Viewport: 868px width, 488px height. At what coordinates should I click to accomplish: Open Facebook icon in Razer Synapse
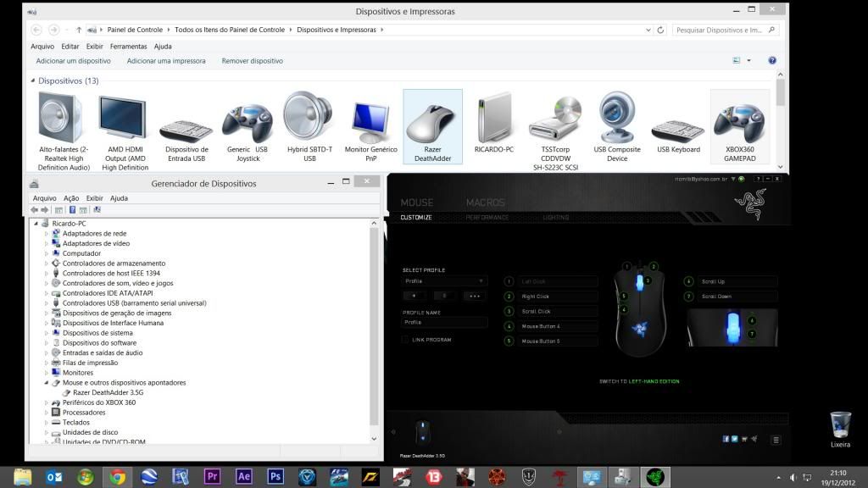coord(726,439)
